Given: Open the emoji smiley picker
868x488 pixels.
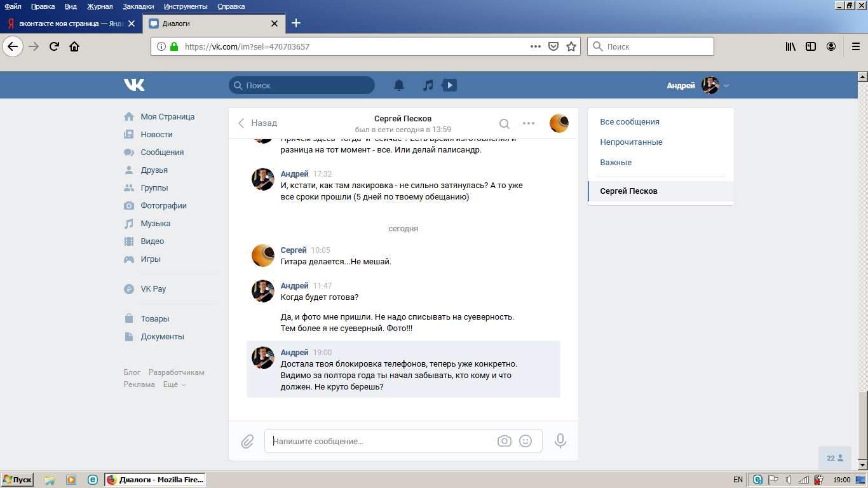Looking at the screenshot, I should click(526, 441).
